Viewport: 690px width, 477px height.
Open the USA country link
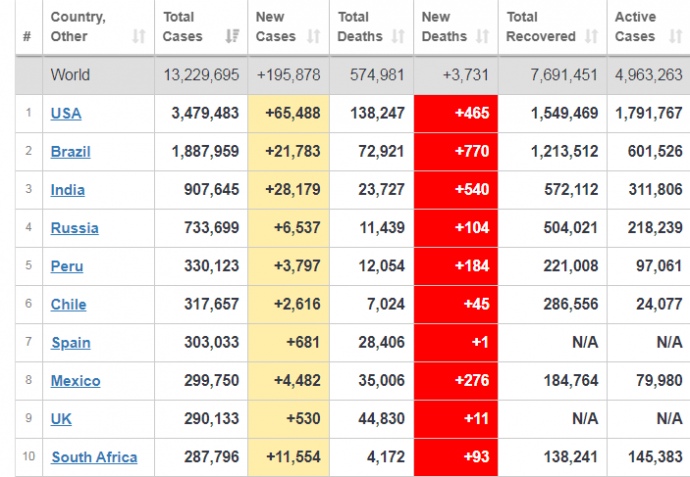click(66, 114)
